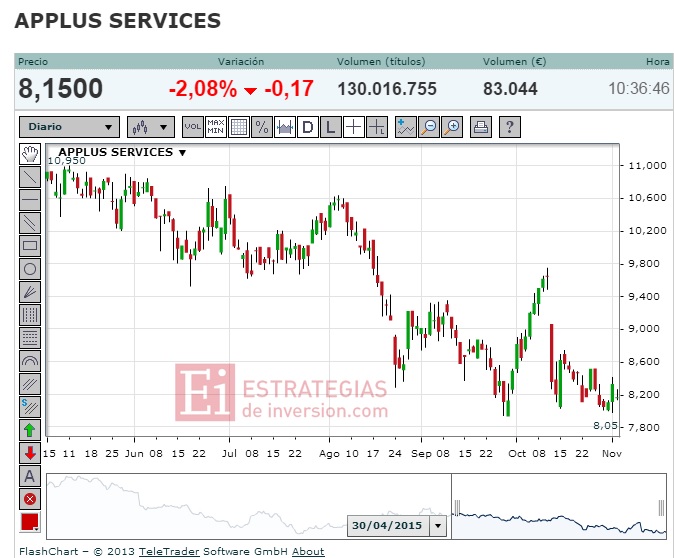Click the 8,05 low price label

point(605,426)
